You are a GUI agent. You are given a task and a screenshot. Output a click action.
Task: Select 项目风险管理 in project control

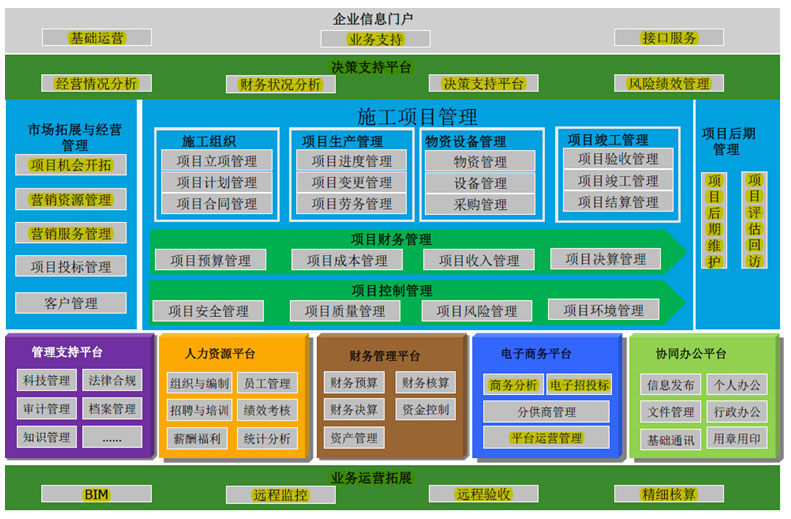click(476, 311)
